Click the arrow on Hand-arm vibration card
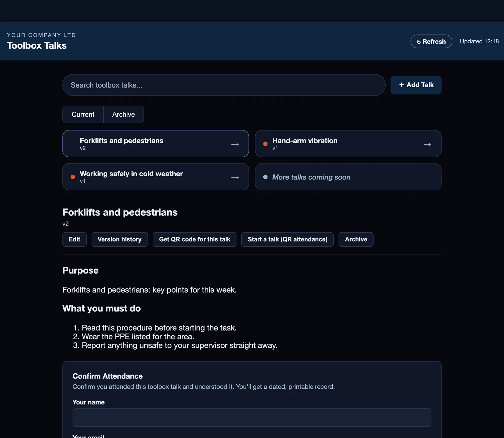The width and height of the screenshot is (504, 438). 427,145
